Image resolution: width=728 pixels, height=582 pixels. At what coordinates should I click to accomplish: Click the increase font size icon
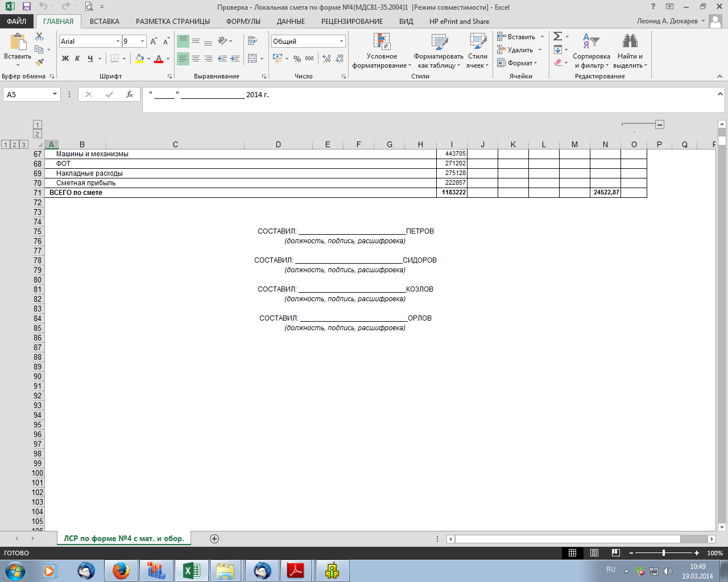pyautogui.click(x=154, y=41)
